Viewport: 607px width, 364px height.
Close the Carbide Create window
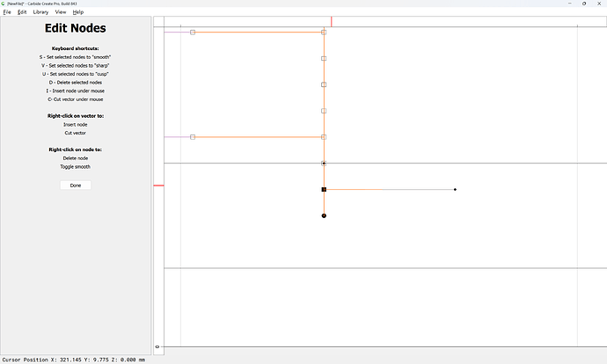(599, 4)
